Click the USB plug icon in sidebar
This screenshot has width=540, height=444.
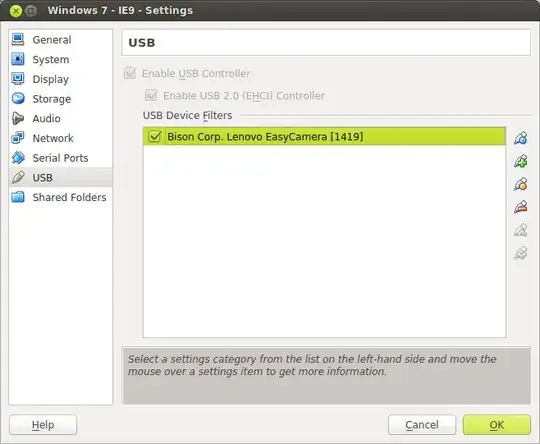(x=18, y=177)
